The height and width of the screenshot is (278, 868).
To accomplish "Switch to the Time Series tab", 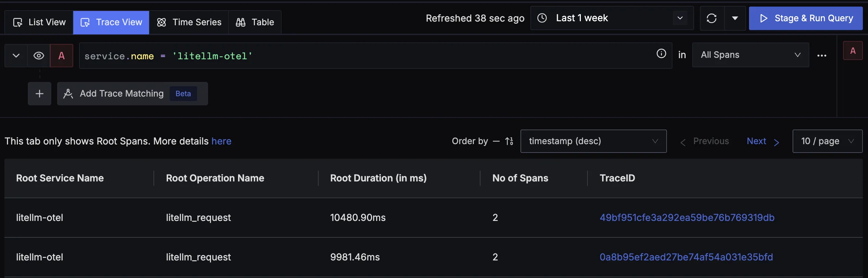I will tap(189, 22).
